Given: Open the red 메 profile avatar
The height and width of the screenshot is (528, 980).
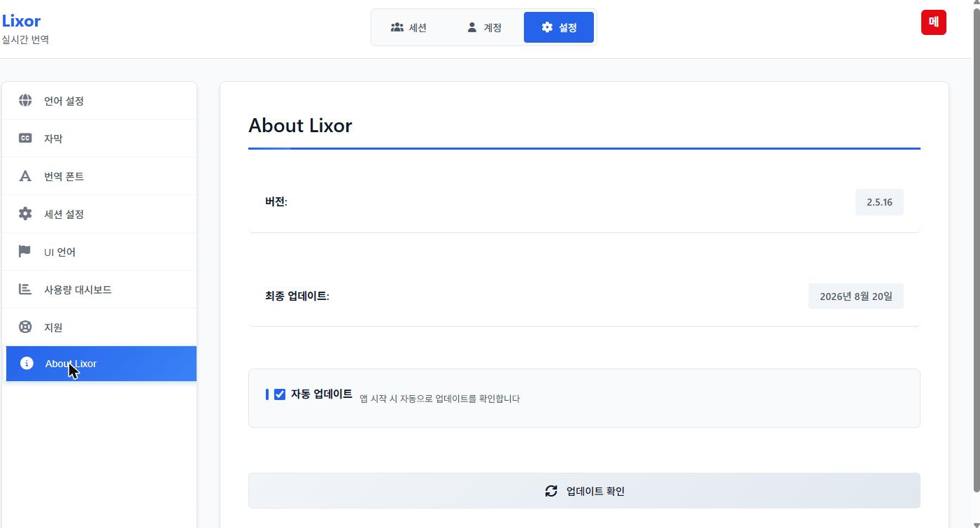Looking at the screenshot, I should tap(934, 22).
